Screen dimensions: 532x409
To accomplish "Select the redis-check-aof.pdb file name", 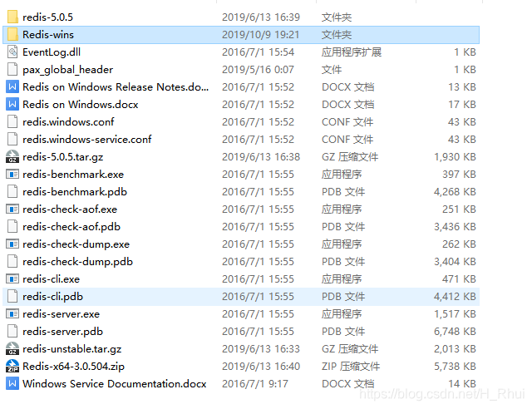I will pyautogui.click(x=71, y=227).
